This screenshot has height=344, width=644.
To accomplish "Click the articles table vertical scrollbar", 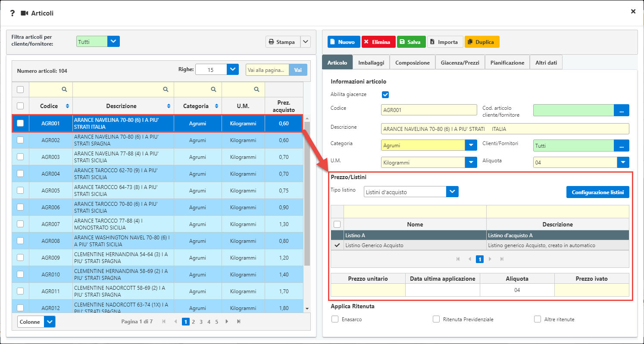I will coord(307,194).
